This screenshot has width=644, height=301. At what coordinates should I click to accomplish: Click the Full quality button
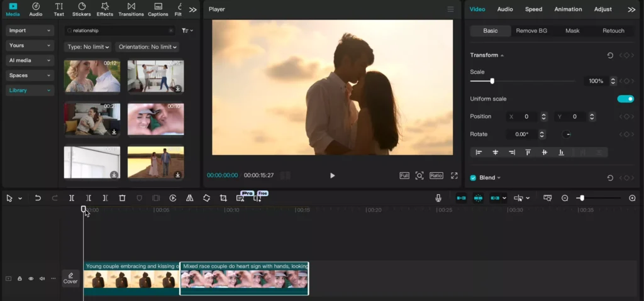pos(404,175)
